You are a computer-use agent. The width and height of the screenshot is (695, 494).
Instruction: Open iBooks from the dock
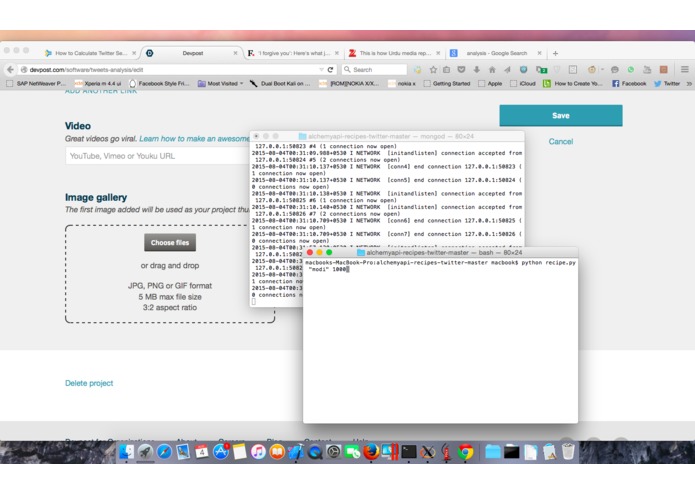pos(277,452)
